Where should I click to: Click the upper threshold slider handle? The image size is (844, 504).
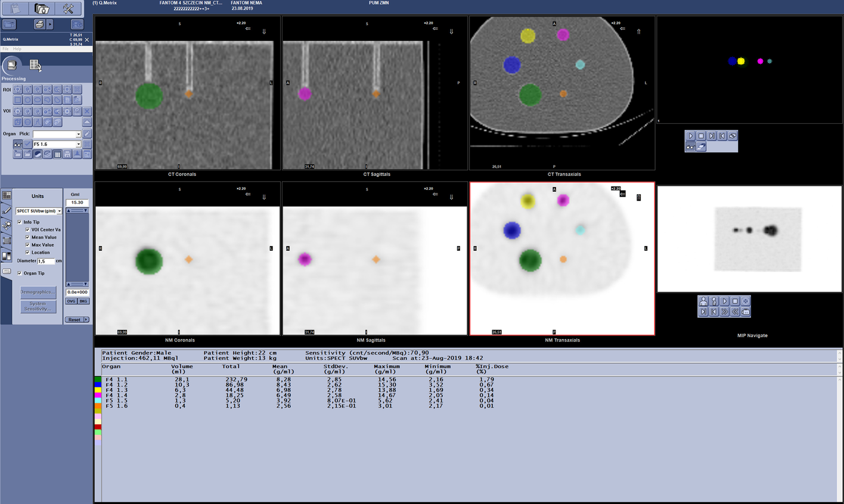coord(77,211)
